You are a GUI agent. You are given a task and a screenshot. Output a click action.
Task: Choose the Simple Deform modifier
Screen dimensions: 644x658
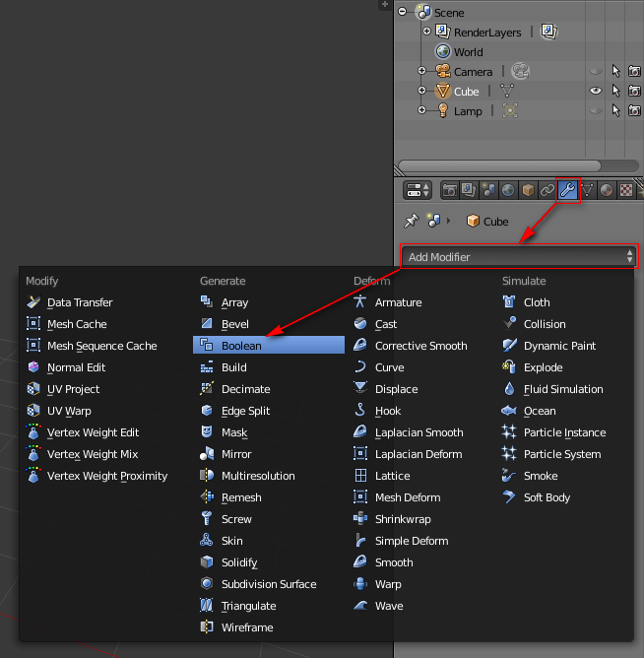(x=421, y=541)
